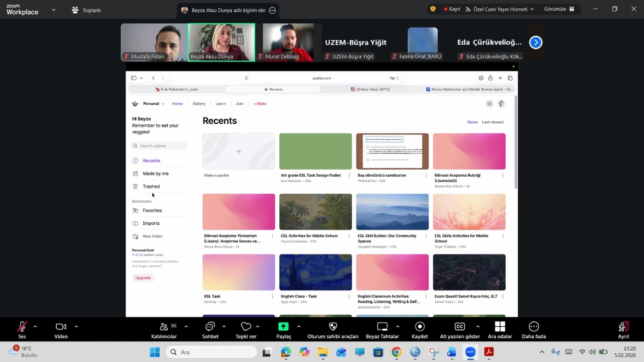Open Windows Start menu on taskbar
644x362 pixels.
coord(154,352)
